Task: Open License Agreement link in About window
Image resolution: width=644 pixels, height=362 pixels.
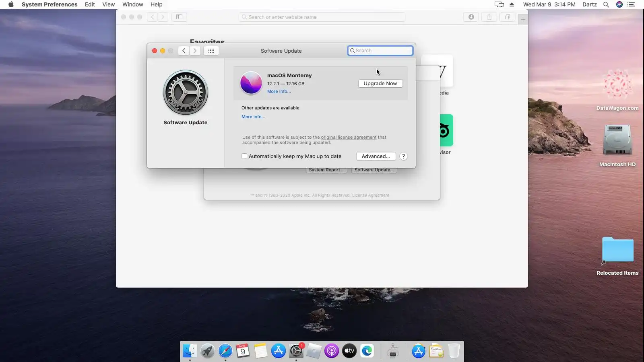Action: 371,195
